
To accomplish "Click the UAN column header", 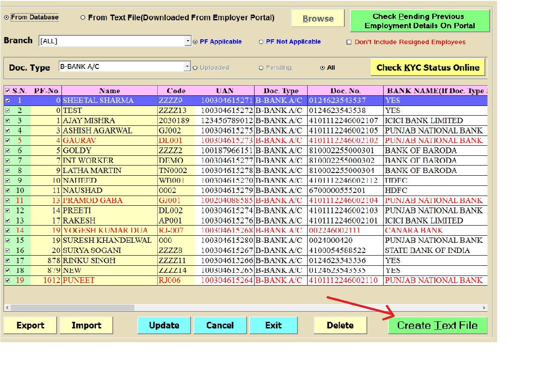I will [x=225, y=91].
